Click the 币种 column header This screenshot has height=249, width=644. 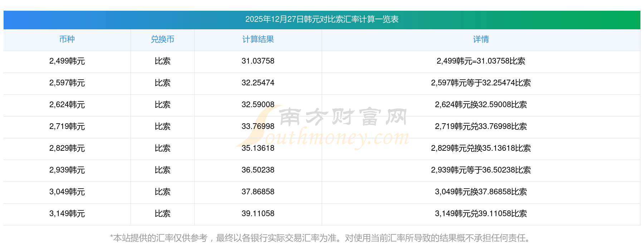click(x=67, y=39)
